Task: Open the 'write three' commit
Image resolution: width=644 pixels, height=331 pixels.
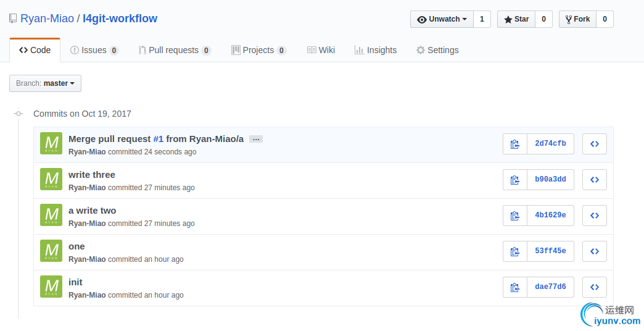Action: click(x=92, y=175)
